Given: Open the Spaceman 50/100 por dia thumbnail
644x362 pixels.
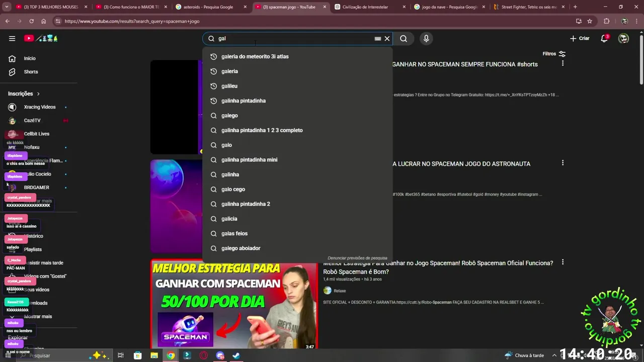Looking at the screenshot, I should [x=234, y=304].
